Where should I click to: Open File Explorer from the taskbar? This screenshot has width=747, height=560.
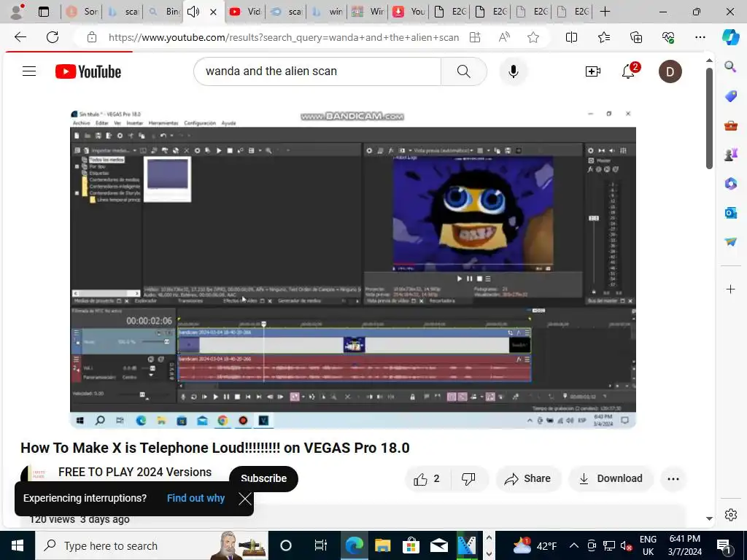382,545
